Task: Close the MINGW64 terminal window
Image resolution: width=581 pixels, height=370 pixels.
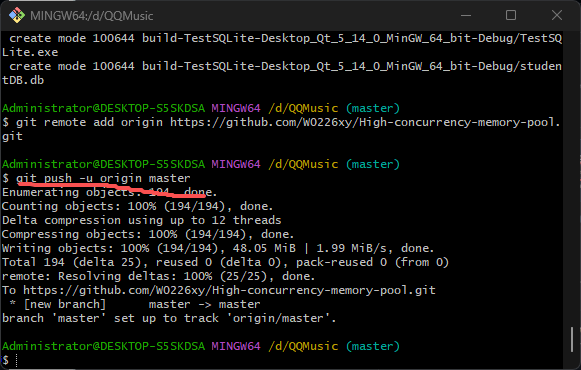Action: click(557, 16)
